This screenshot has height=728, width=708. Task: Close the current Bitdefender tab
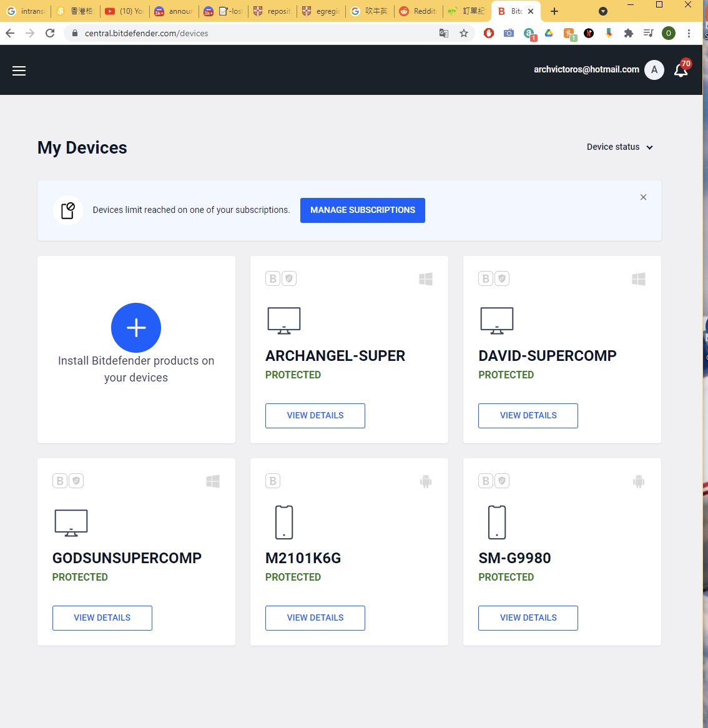point(531,11)
